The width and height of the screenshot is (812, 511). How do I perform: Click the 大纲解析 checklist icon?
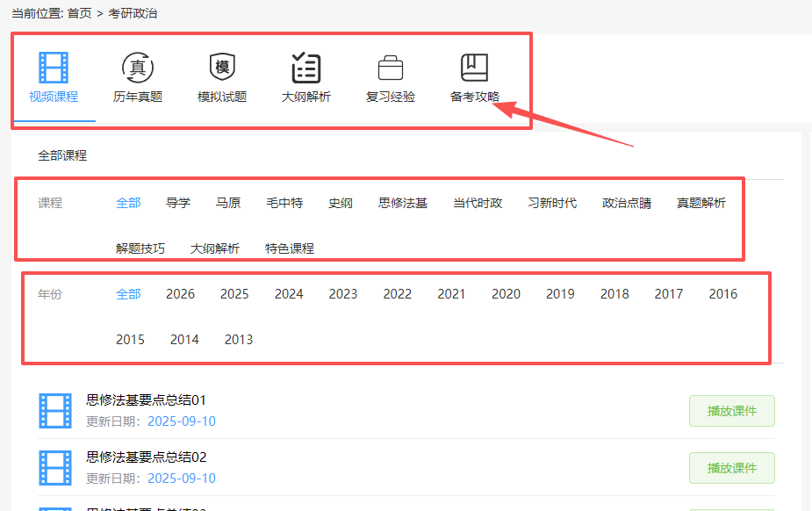[305, 68]
